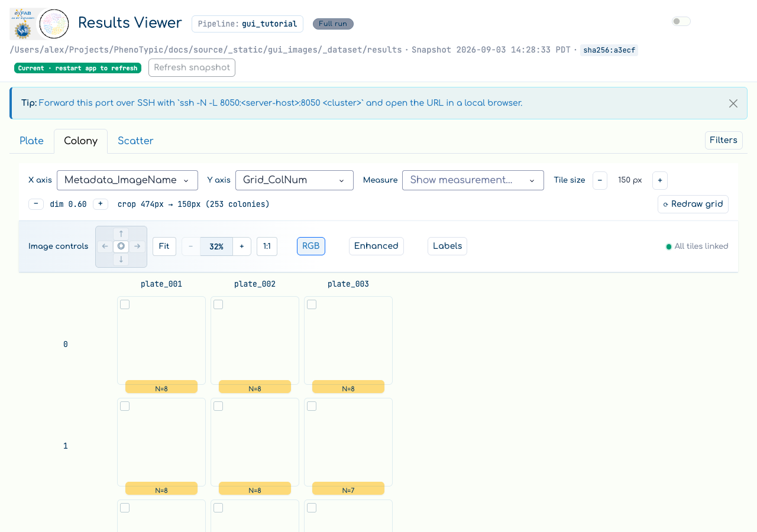Check the plate_002 tile checkbox in row 0
This screenshot has height=532, width=757.
[x=218, y=304]
